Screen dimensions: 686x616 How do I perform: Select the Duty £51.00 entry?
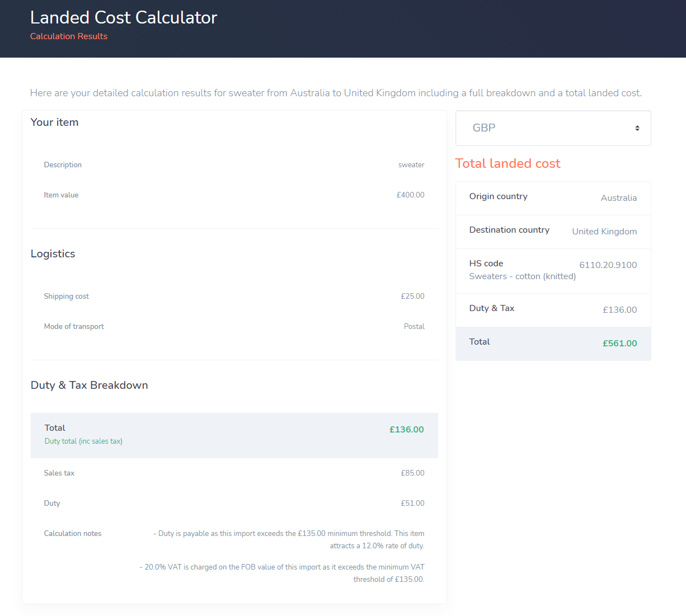[x=234, y=502]
